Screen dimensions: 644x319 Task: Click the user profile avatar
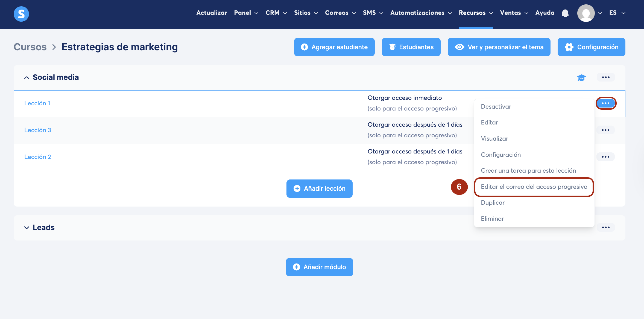click(x=586, y=13)
